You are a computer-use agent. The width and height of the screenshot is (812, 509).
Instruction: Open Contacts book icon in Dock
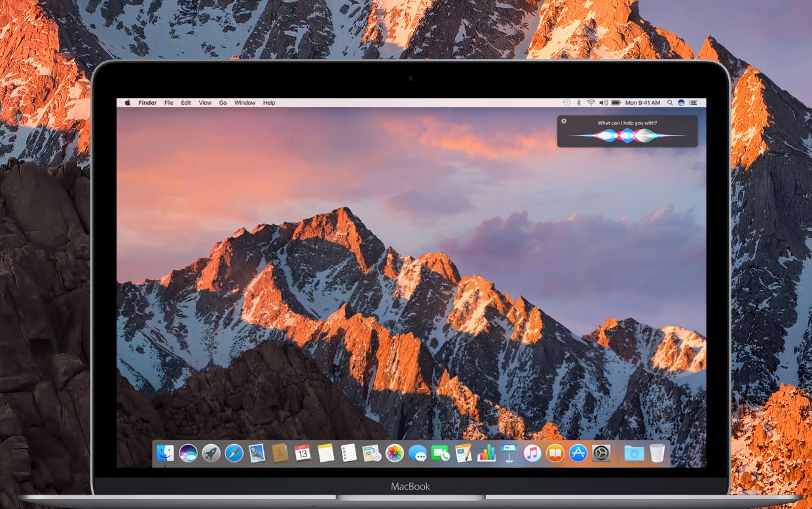tap(280, 453)
